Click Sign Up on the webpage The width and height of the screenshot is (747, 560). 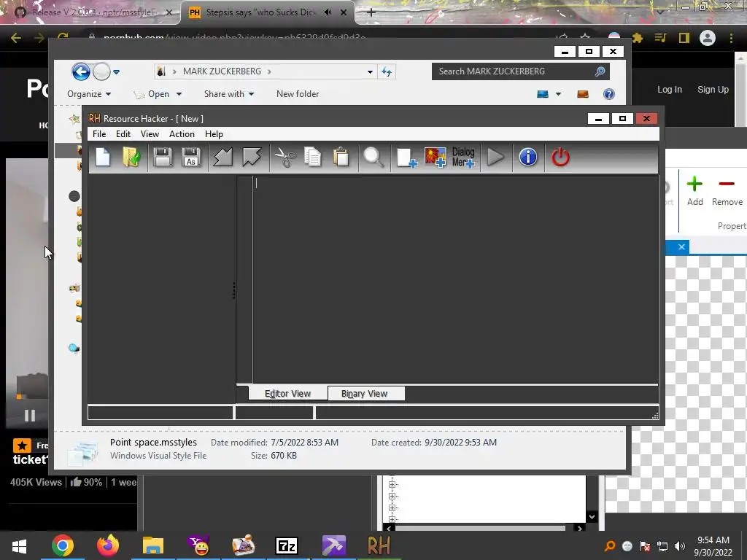click(713, 90)
